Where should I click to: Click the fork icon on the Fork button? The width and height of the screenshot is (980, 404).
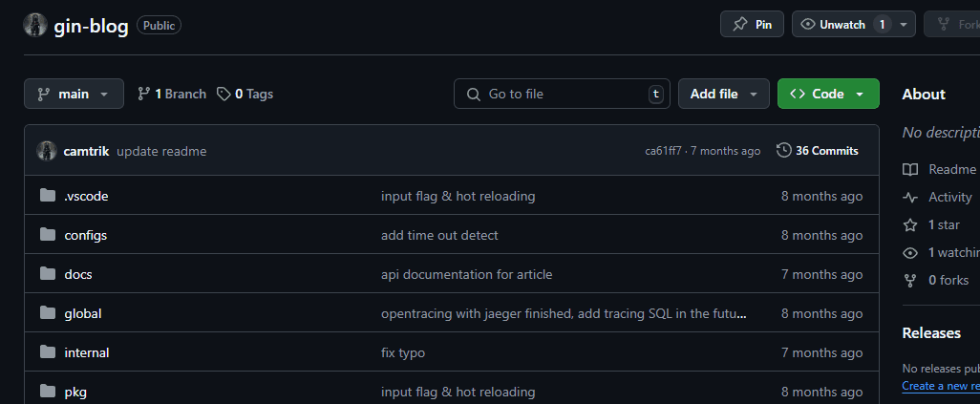point(944,25)
